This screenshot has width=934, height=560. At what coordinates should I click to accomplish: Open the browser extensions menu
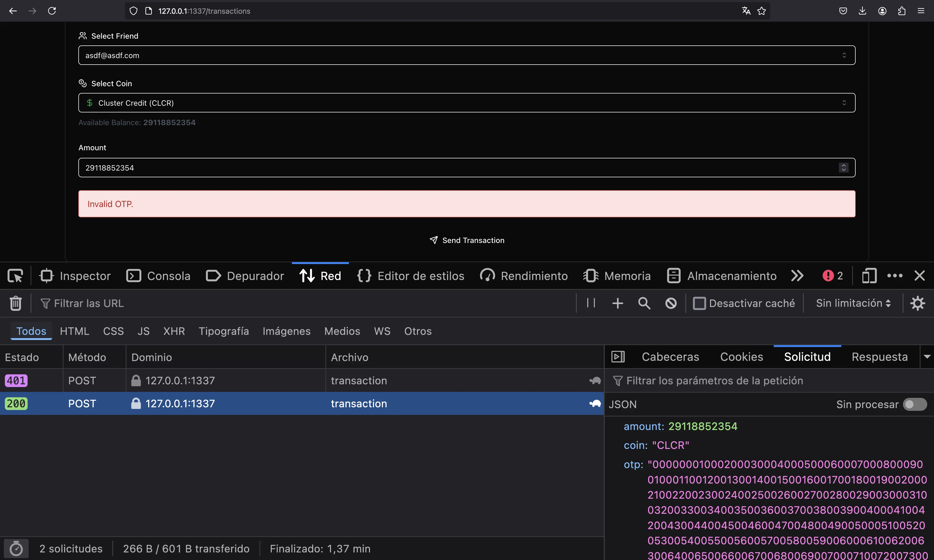pos(902,11)
